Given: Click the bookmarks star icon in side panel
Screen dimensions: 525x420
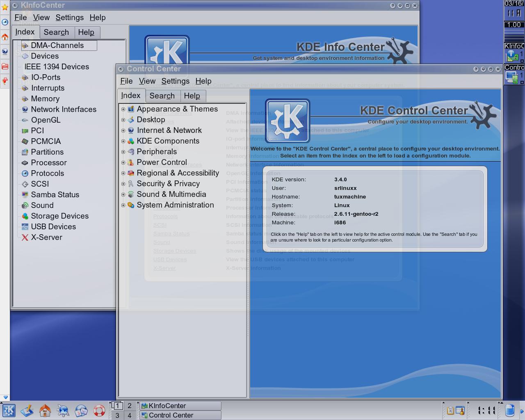Looking at the screenshot, I should pos(5,7).
